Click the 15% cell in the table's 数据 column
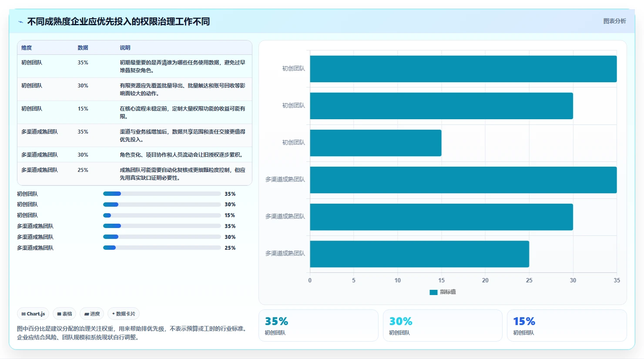Screen dimensions: 644x359 [x=83, y=109]
